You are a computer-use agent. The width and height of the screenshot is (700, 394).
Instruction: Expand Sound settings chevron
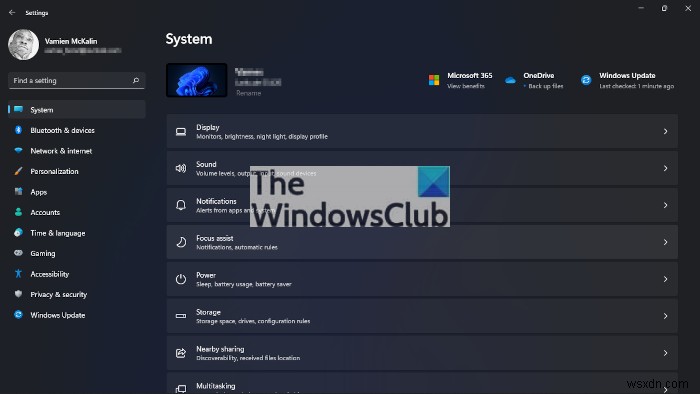point(665,168)
